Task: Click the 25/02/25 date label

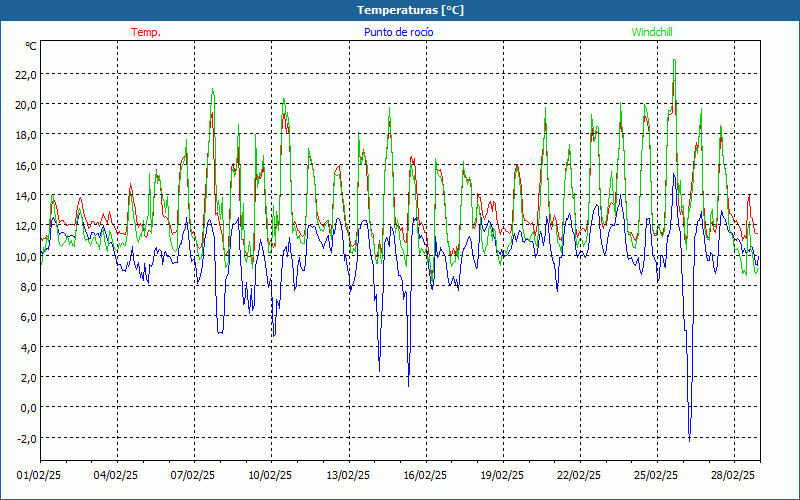Action: [x=656, y=475]
